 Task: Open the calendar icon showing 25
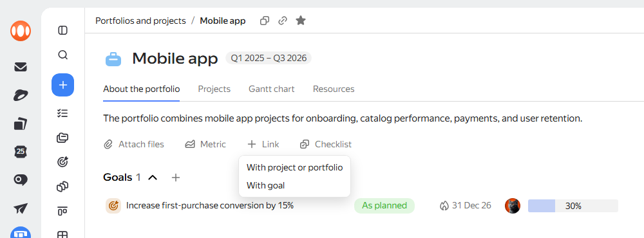(x=21, y=151)
